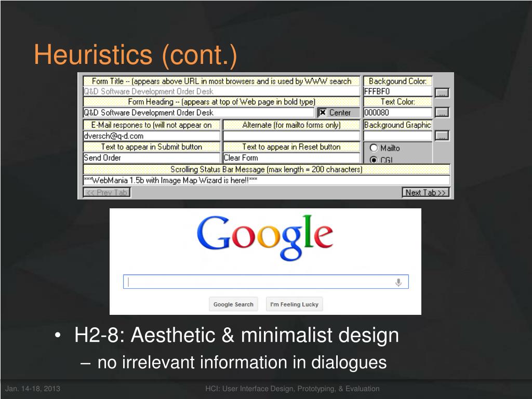Viewport: 532px width, 399px height.
Task: Click the empty Alternate mailto field
Action: point(291,136)
